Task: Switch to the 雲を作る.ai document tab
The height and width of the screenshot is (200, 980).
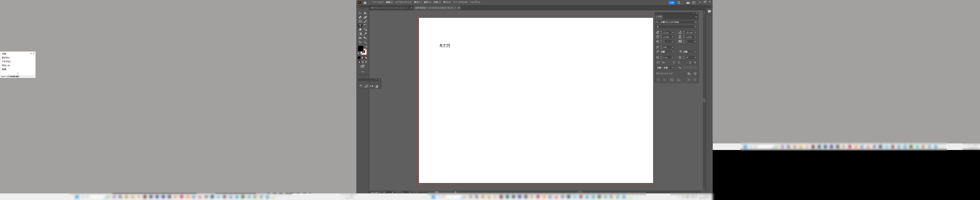Action: (x=389, y=8)
